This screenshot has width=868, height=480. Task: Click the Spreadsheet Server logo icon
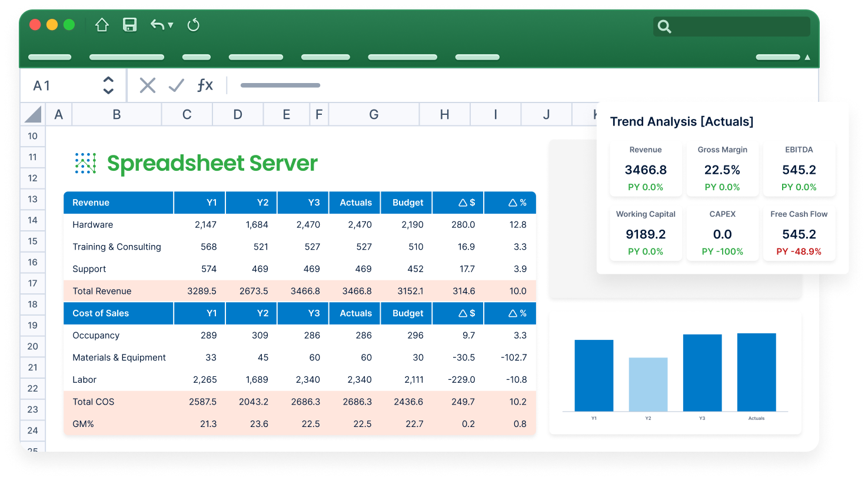pyautogui.click(x=85, y=163)
